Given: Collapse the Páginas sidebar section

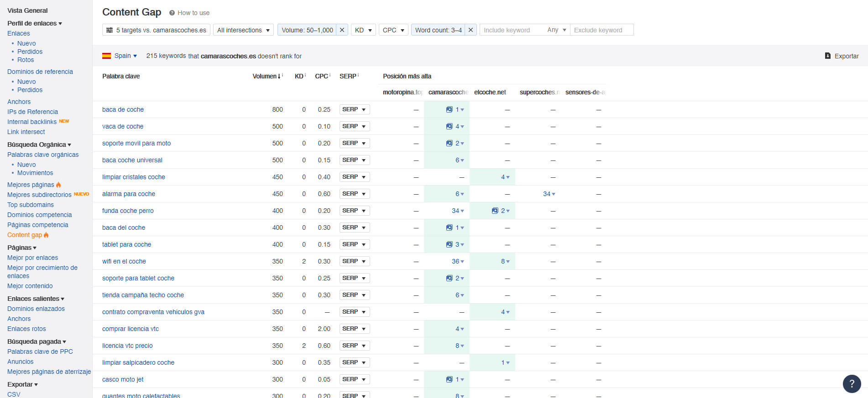Looking at the screenshot, I should point(22,248).
